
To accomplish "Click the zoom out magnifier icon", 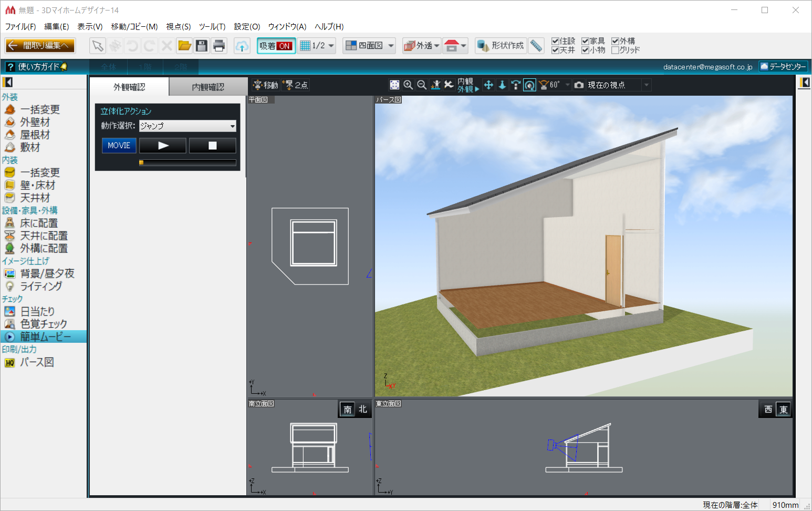I will pos(422,85).
